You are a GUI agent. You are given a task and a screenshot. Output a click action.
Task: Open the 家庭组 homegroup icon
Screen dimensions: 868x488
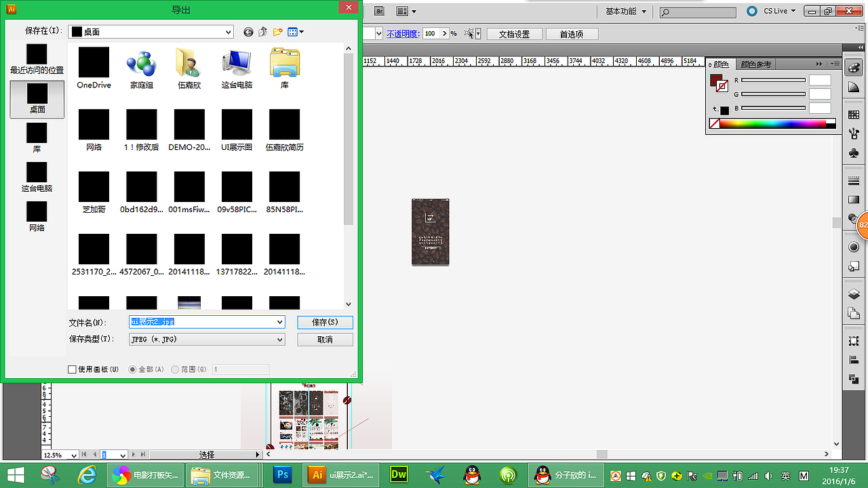pyautogui.click(x=141, y=68)
